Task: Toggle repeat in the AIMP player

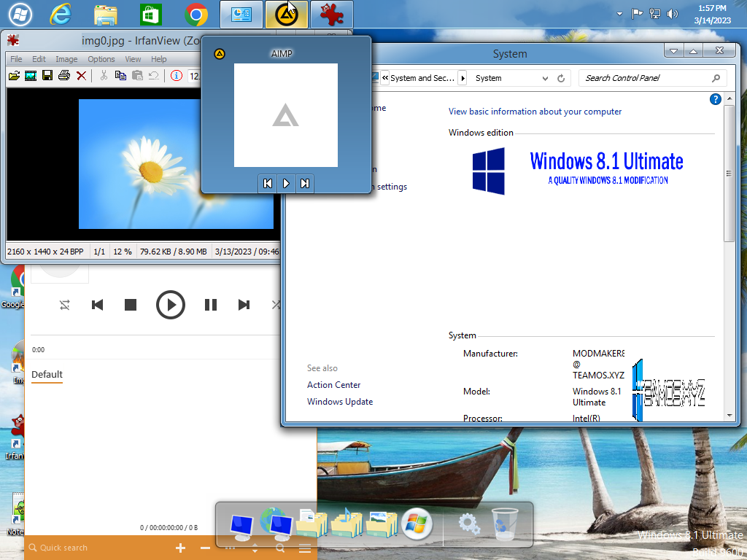Action: pyautogui.click(x=65, y=305)
